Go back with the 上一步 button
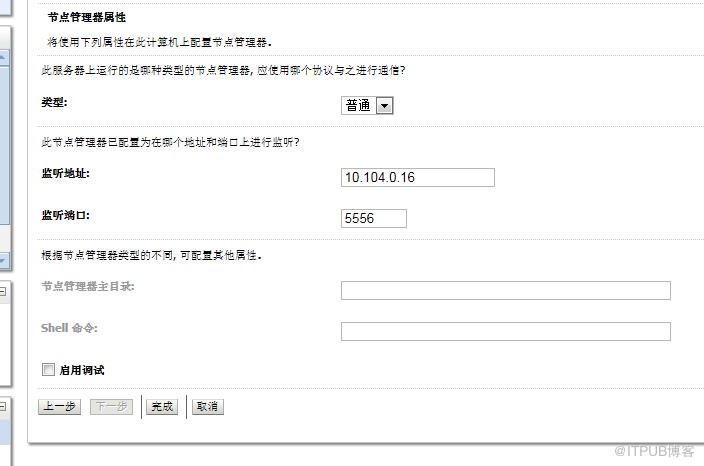The image size is (704, 466). (59, 407)
